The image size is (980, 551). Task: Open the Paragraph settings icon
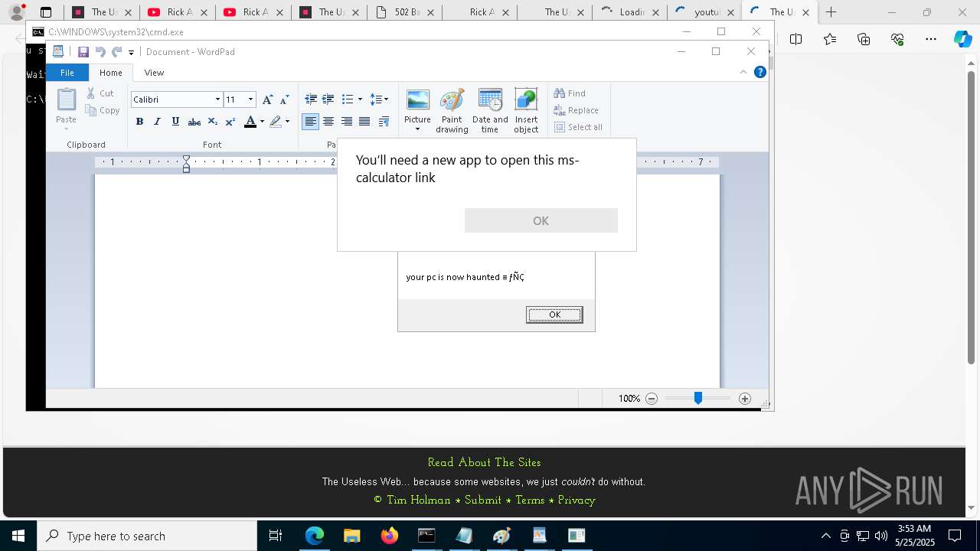[384, 122]
